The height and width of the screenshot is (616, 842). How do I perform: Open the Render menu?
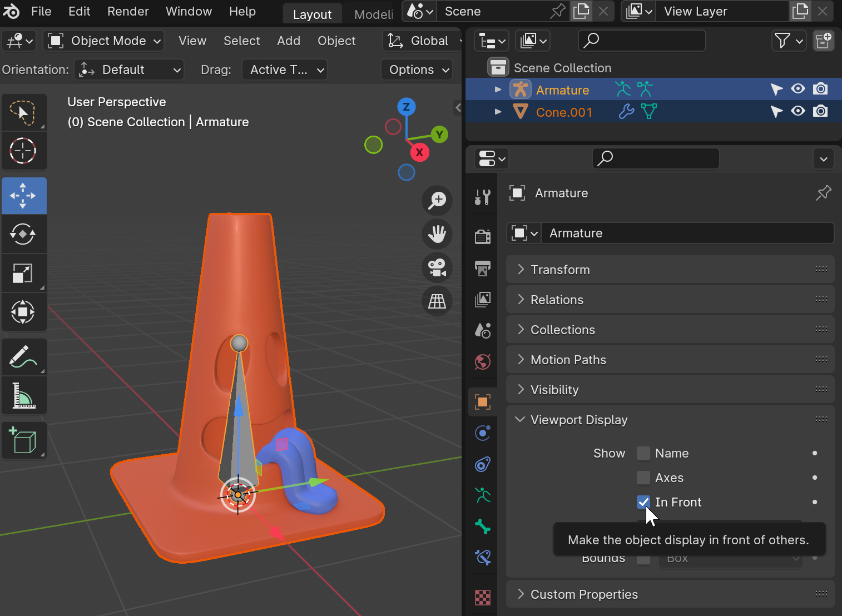coord(128,11)
